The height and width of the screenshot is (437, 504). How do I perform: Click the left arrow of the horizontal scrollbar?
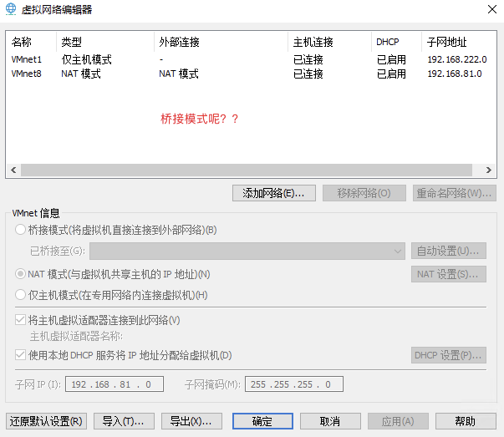[13, 170]
